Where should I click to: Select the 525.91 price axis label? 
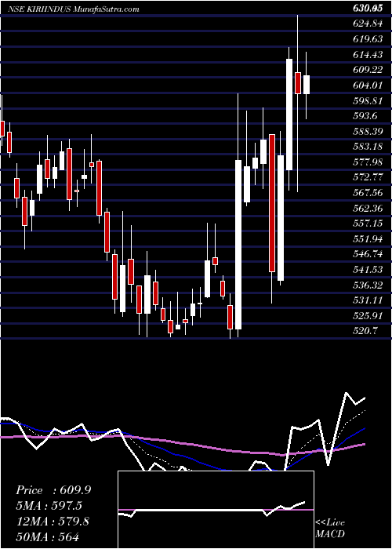(368, 315)
